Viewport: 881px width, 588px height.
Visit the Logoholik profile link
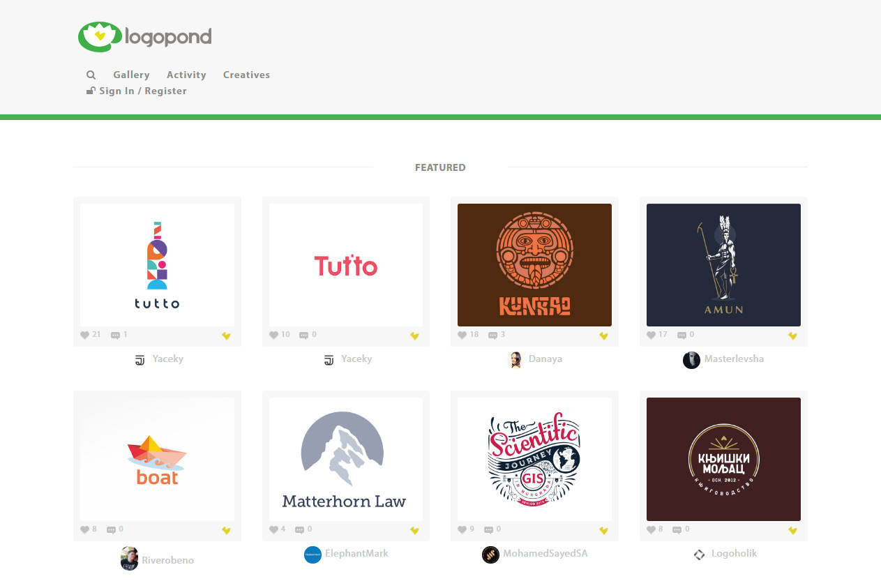(734, 554)
